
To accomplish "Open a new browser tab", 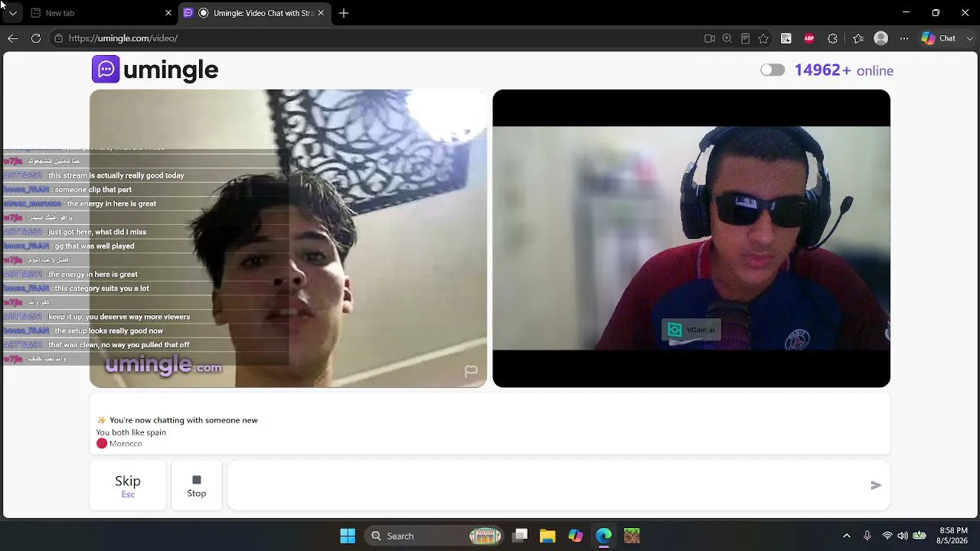I will pos(344,13).
